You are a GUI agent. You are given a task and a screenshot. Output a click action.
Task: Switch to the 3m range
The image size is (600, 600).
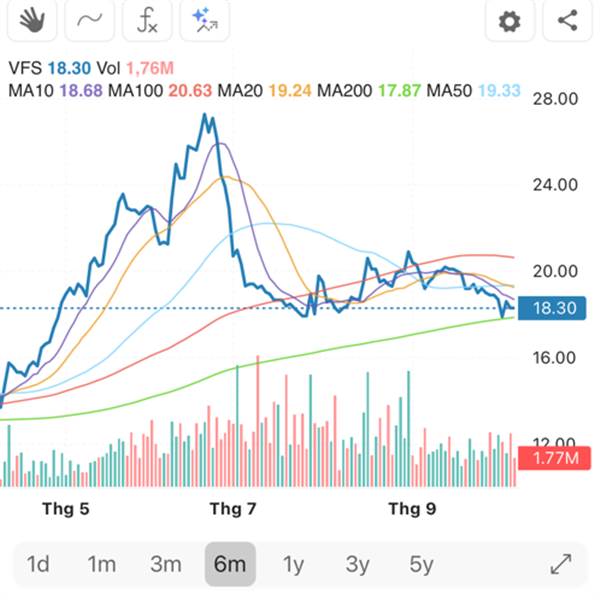click(165, 564)
